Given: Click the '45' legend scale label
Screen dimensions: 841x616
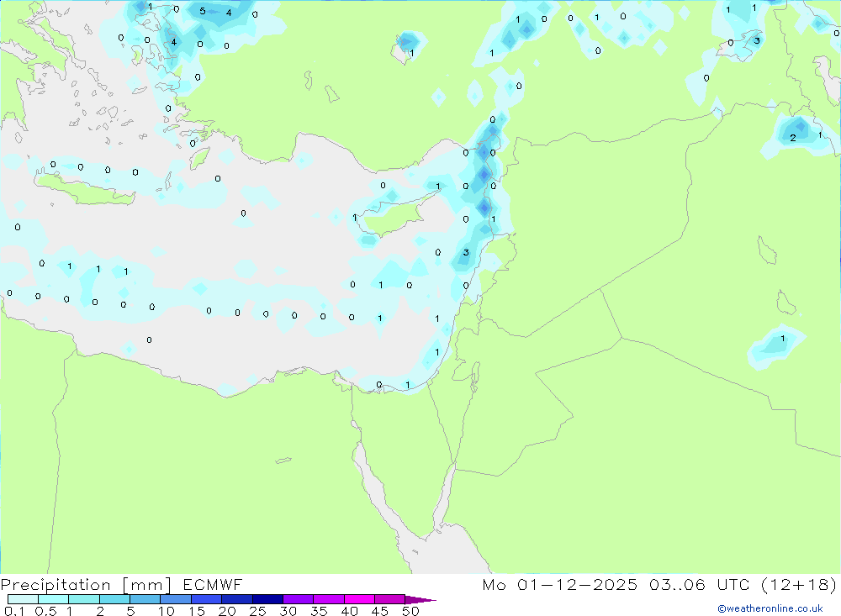Looking at the screenshot, I should point(380,611).
